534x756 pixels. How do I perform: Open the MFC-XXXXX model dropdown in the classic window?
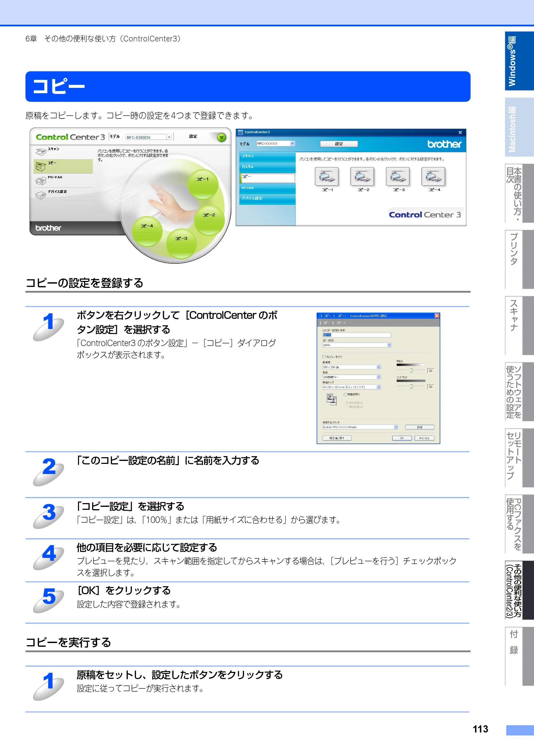pos(276,144)
